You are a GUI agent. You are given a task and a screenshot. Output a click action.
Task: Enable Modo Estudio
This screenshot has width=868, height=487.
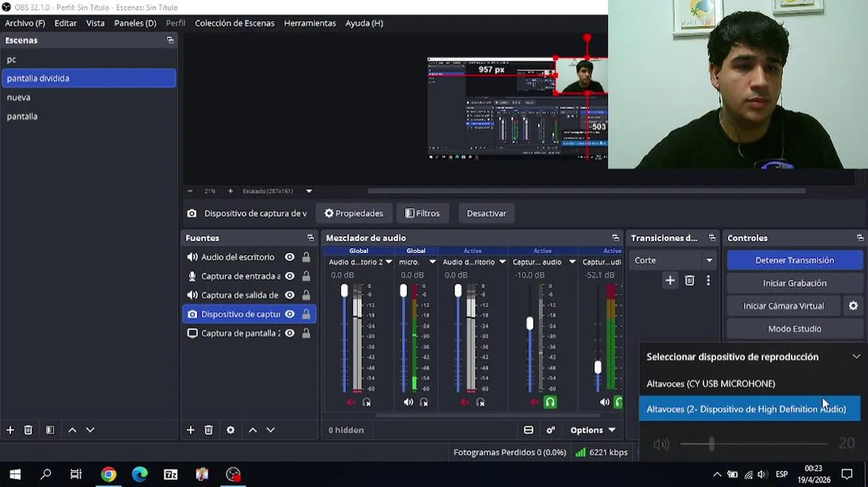pyautogui.click(x=794, y=329)
